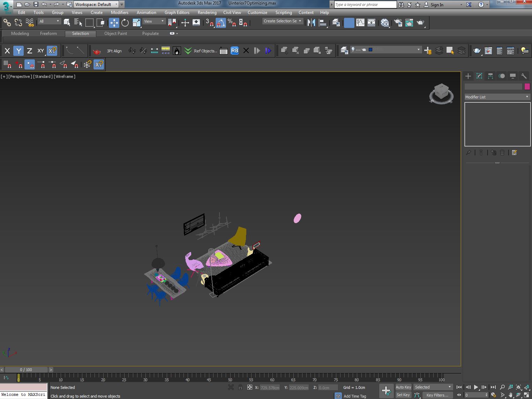
Task: Click the magenta object color swatch
Action: [x=527, y=87]
